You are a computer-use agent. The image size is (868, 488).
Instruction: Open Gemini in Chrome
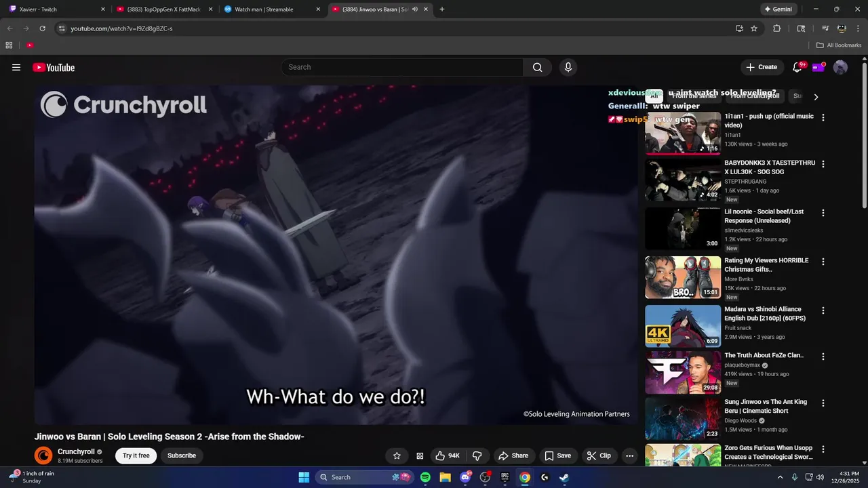pos(778,9)
